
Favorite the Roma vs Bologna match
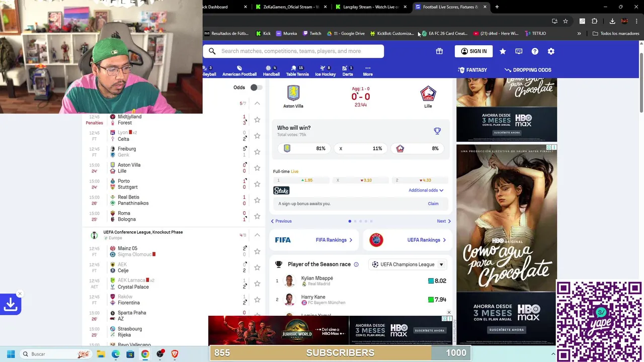point(257,216)
